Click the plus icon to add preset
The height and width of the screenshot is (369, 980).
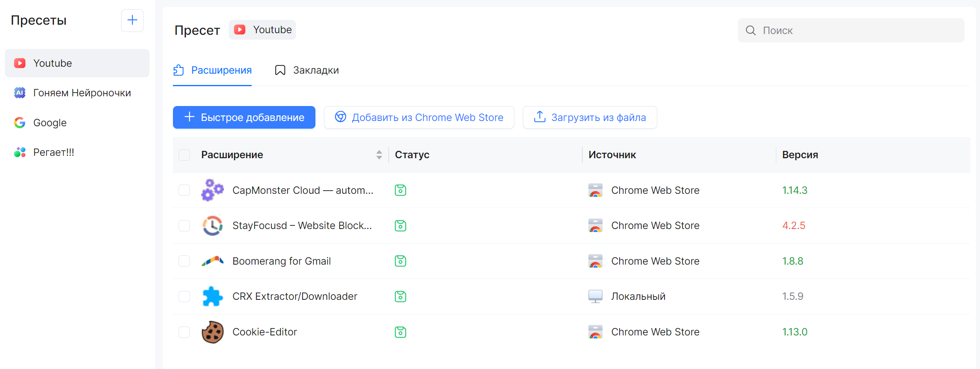pos(132,20)
